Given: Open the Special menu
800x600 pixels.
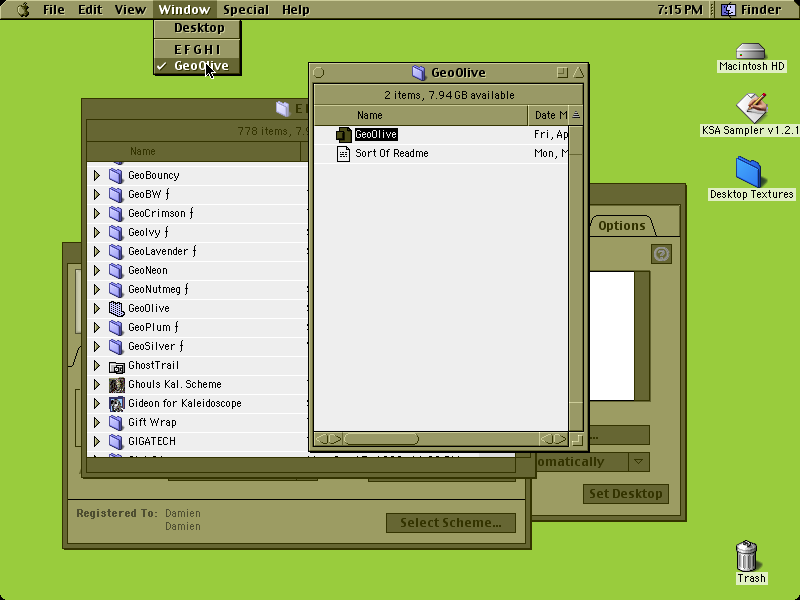Looking at the screenshot, I should tap(246, 9).
